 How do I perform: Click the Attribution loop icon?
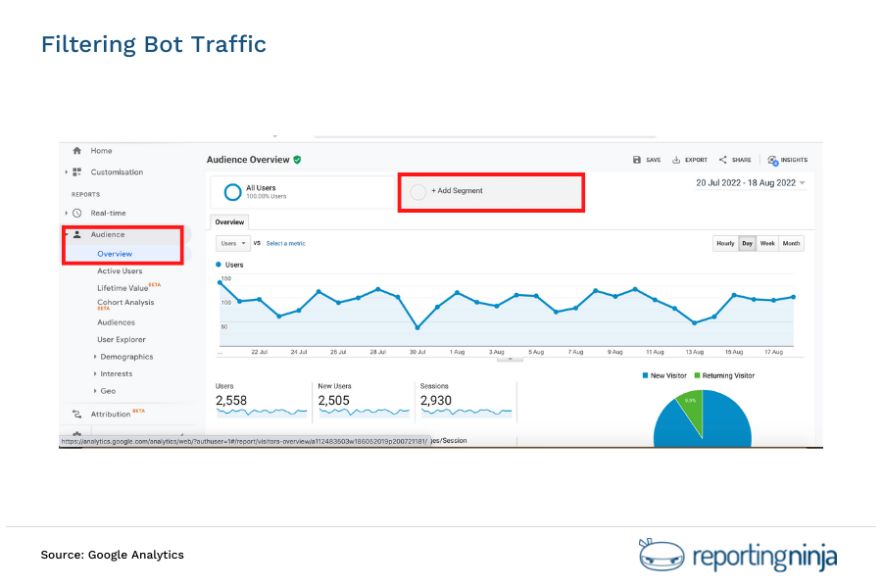[77, 415]
